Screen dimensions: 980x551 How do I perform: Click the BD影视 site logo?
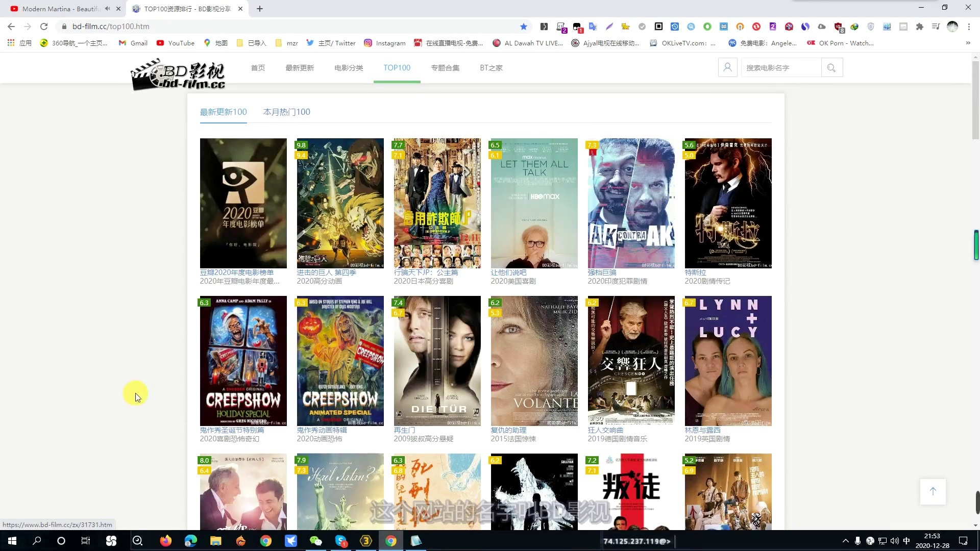178,74
